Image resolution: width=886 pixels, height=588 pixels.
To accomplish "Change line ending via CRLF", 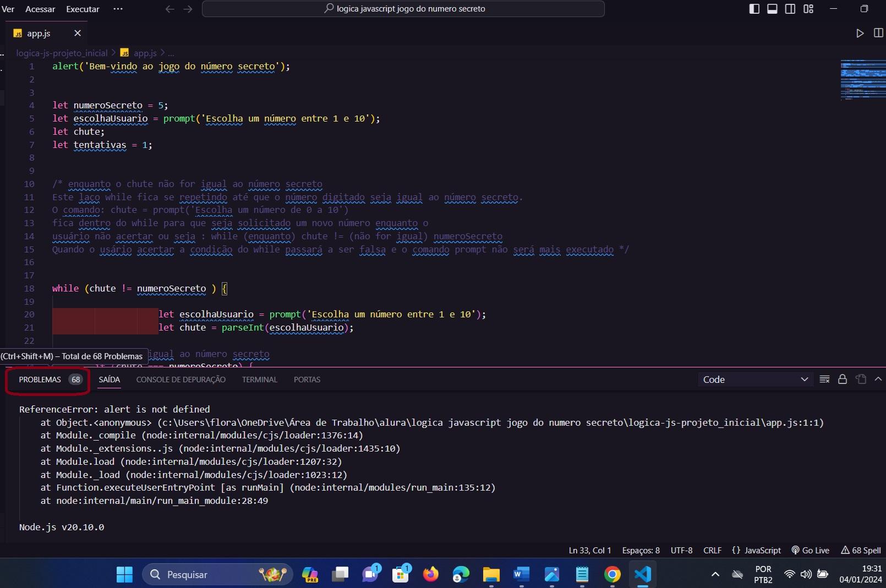I will point(713,551).
